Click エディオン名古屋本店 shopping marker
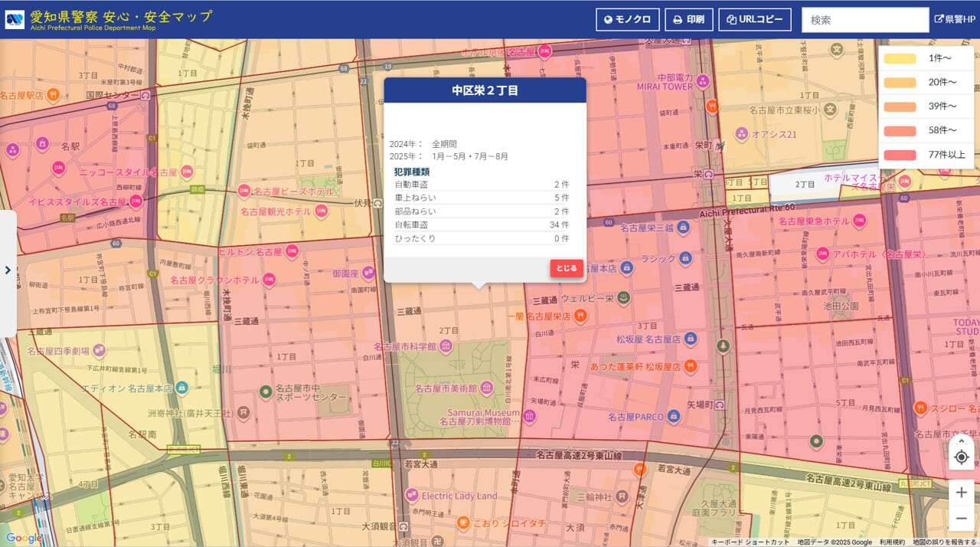The height and width of the screenshot is (547, 980). pos(181,388)
